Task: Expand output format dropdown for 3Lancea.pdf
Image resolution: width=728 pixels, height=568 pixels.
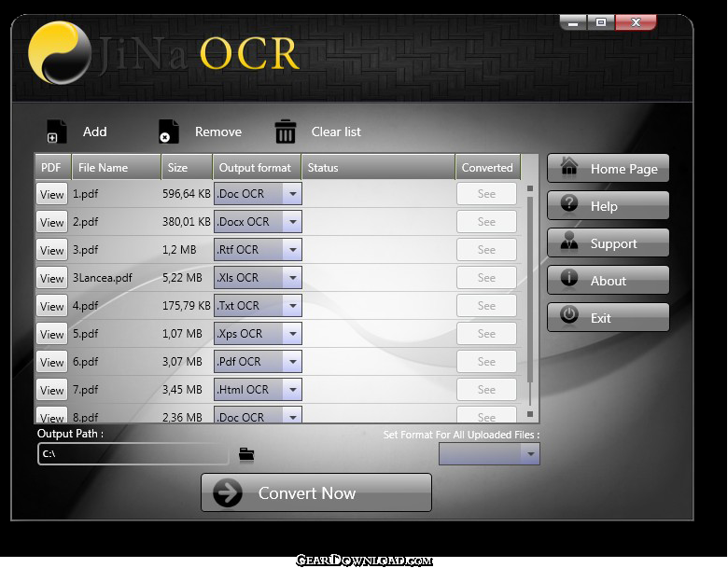Action: tap(293, 278)
